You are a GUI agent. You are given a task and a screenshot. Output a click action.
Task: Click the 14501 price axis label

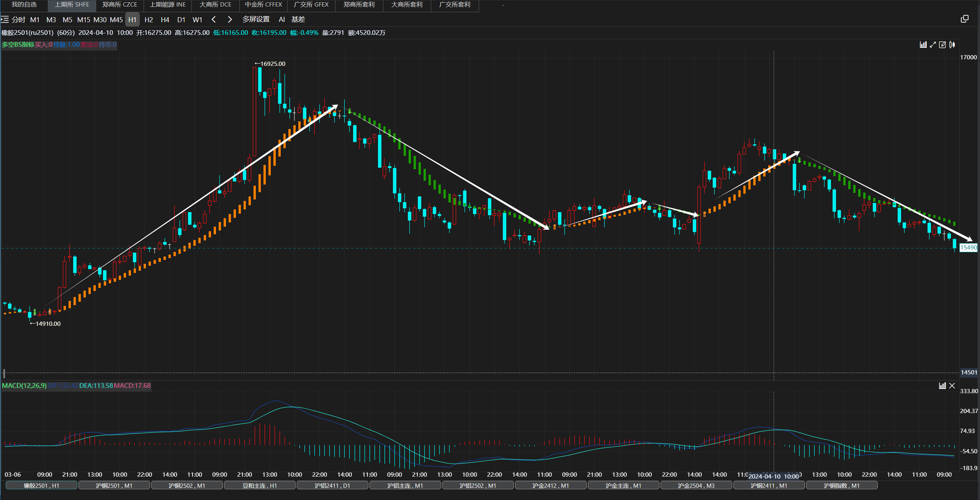969,372
